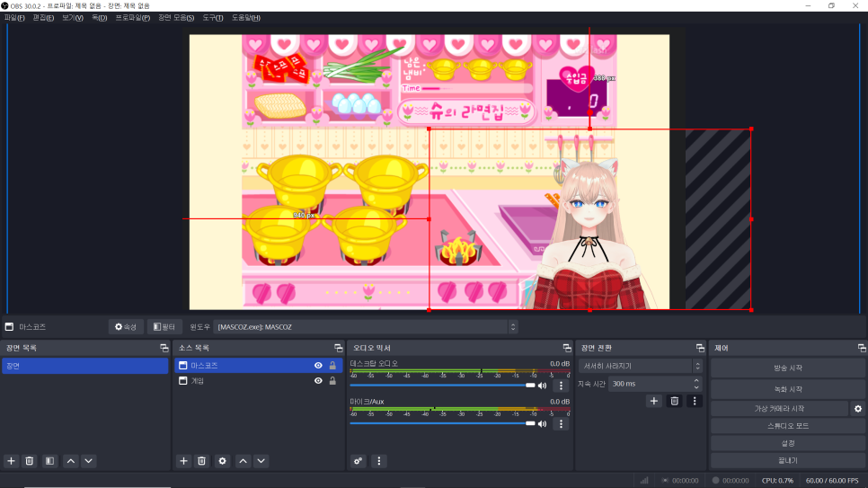Viewport: 868px width, 488px height.
Task: Toggle lock on 게임 source
Action: pos(332,381)
